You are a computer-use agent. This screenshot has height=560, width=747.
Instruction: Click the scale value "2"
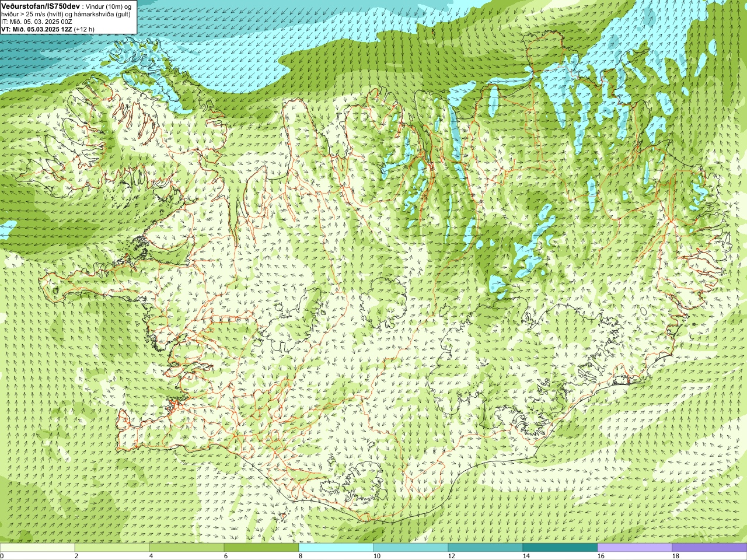point(76,556)
